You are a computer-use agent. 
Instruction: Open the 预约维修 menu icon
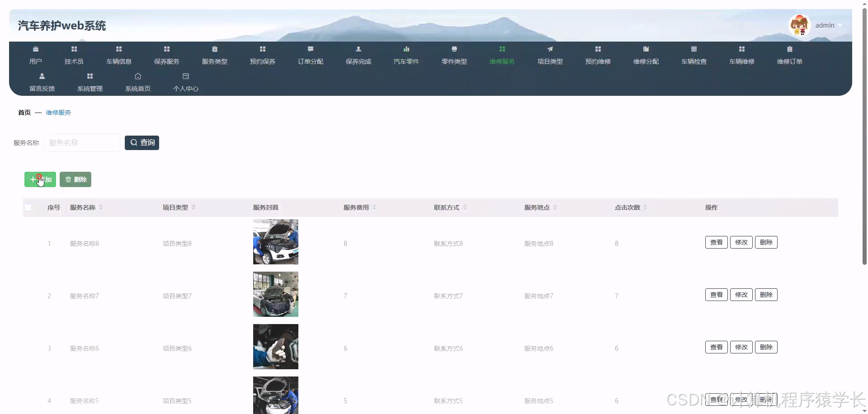(598, 49)
